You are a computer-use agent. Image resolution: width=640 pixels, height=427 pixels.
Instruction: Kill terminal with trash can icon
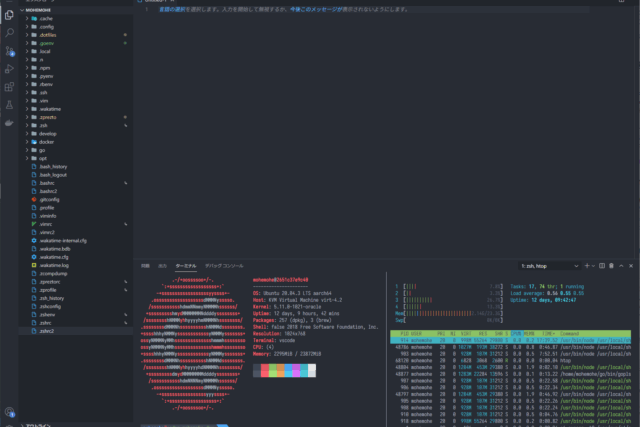[x=611, y=266]
